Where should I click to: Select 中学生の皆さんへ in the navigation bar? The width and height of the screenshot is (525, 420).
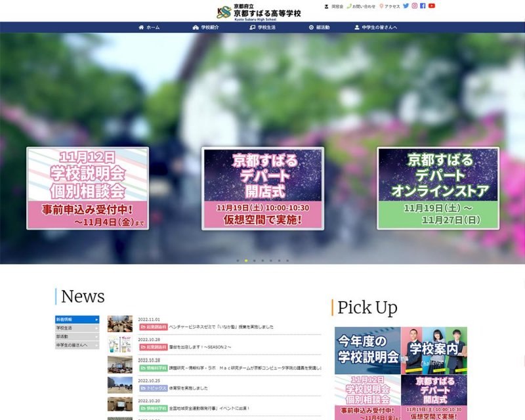pyautogui.click(x=375, y=28)
